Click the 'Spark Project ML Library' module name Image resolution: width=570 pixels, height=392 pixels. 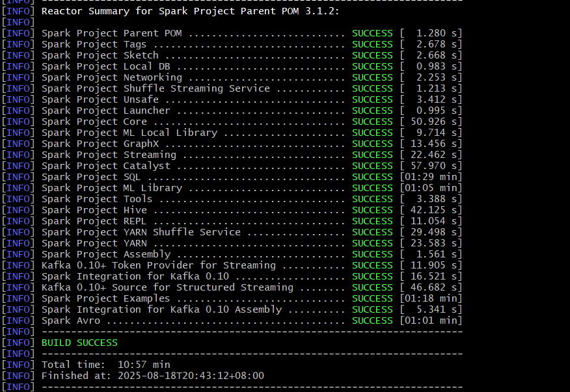[112, 188]
